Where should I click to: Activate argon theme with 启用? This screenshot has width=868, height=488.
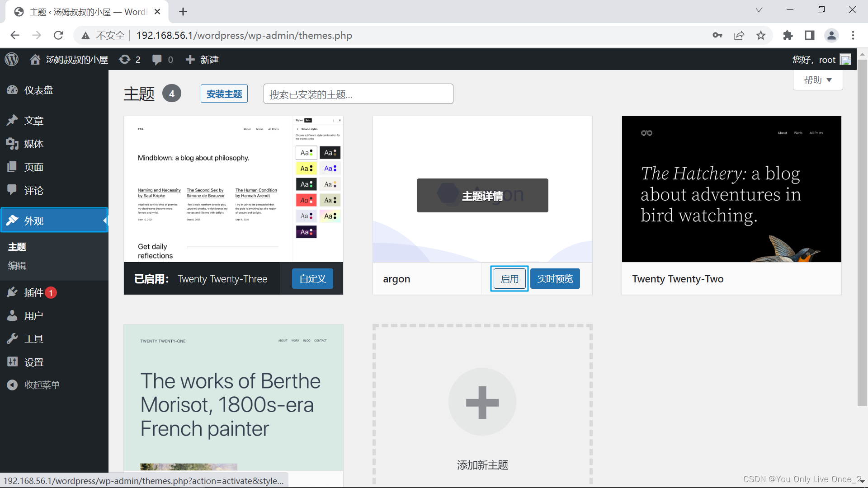point(509,279)
